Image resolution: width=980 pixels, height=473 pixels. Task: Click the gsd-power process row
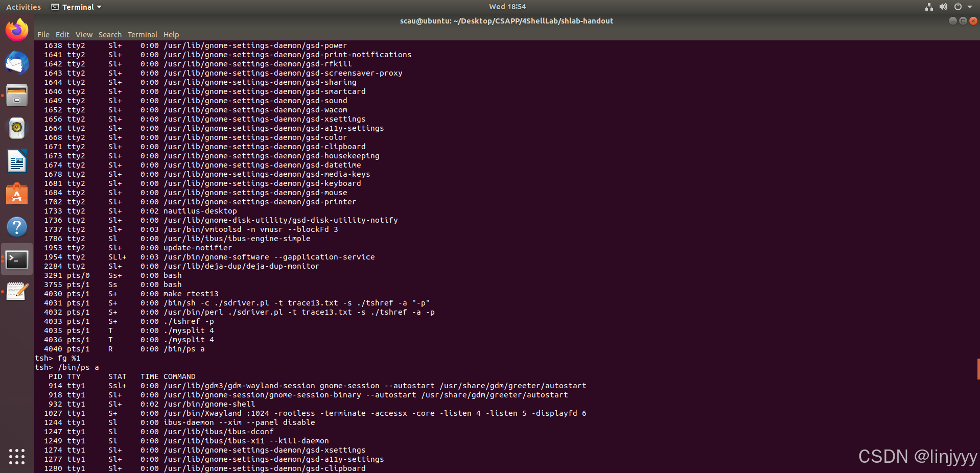point(195,45)
